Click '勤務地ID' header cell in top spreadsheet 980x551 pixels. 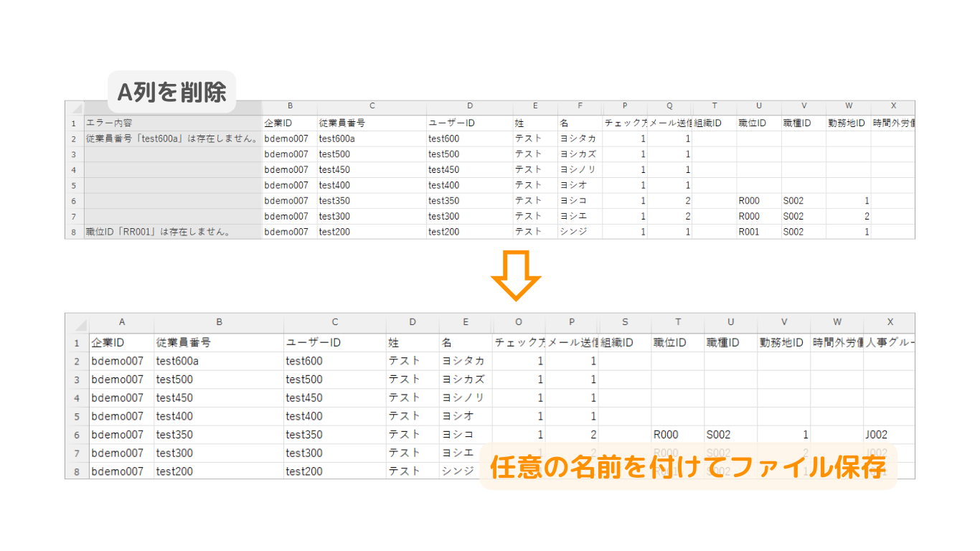(848, 123)
